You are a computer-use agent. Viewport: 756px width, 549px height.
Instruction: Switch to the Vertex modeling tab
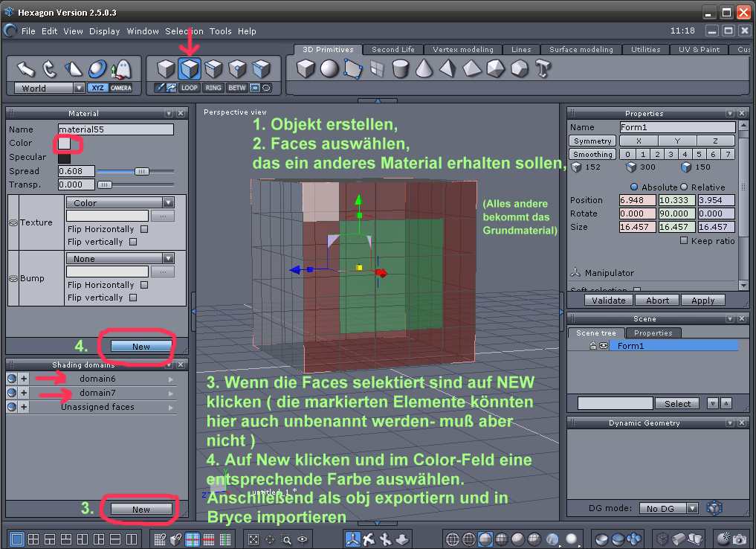point(463,49)
